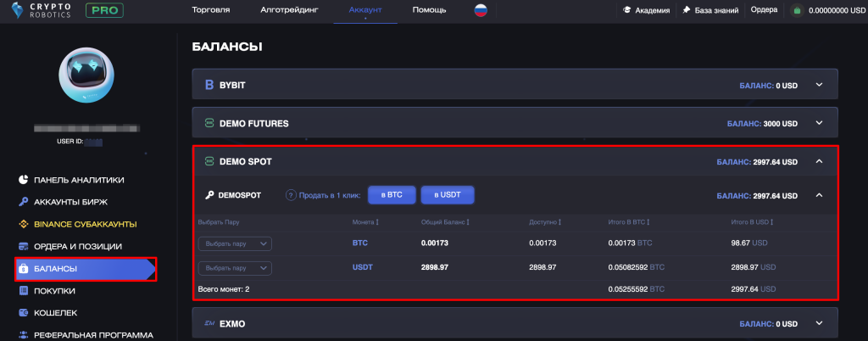
Task: Sort by Итого в BTC column
Action: coord(630,222)
